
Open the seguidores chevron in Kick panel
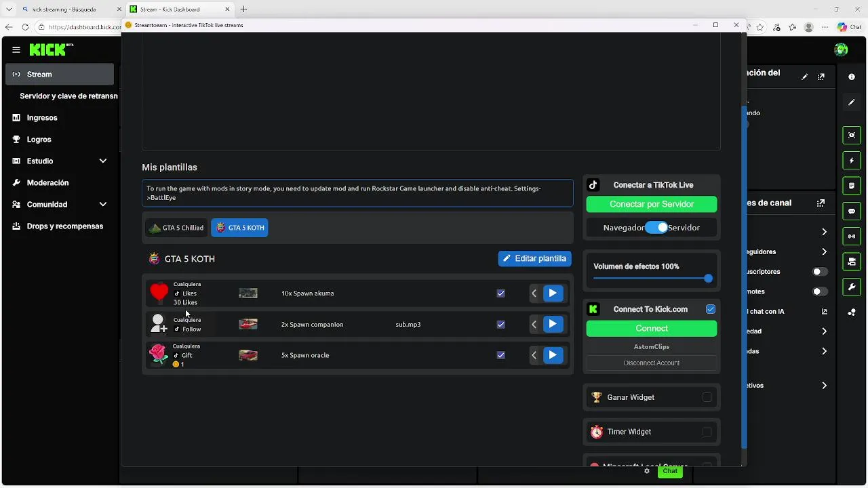pyautogui.click(x=824, y=251)
